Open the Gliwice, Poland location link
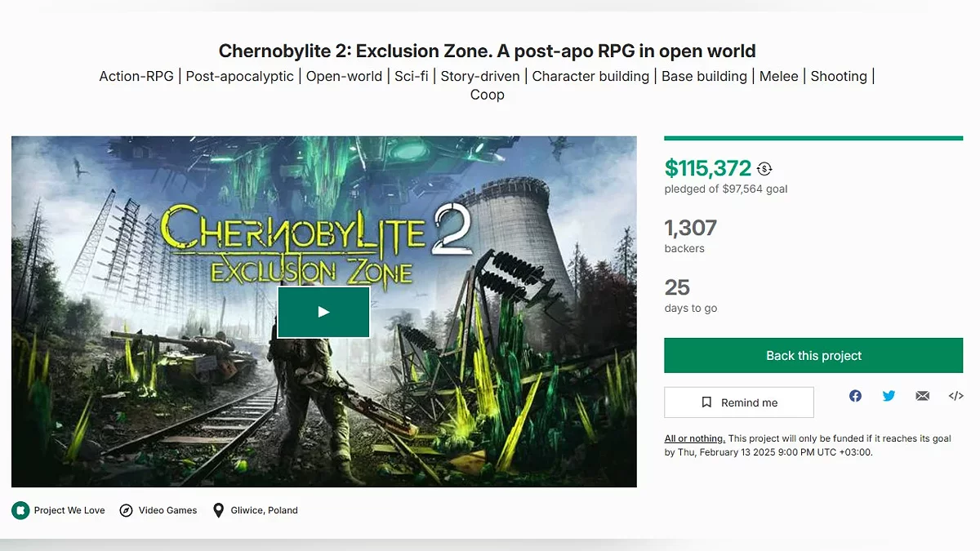This screenshot has height=551, width=980. click(265, 510)
